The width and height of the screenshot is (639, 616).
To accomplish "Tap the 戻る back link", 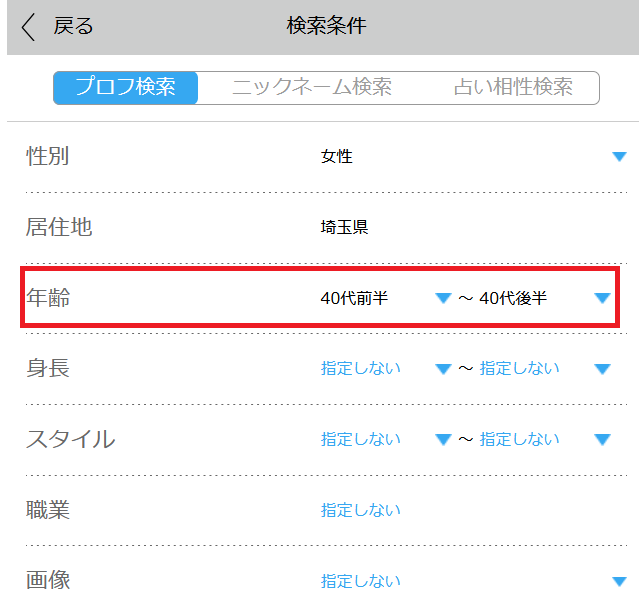I will coord(73,27).
